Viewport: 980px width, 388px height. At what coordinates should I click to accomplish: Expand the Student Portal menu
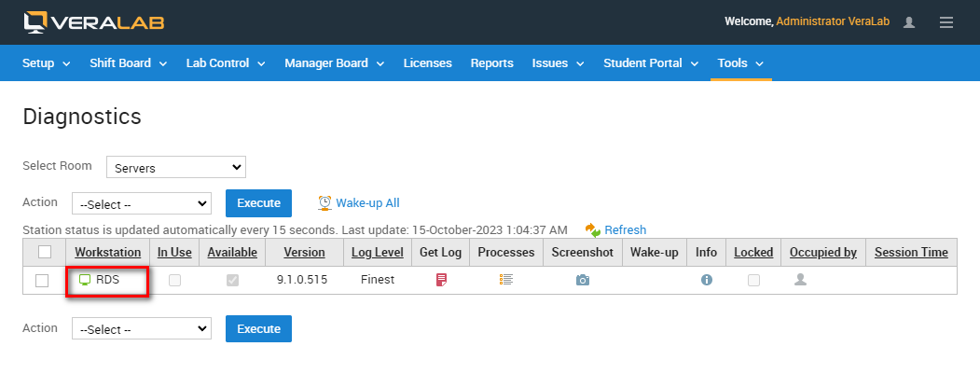point(651,63)
